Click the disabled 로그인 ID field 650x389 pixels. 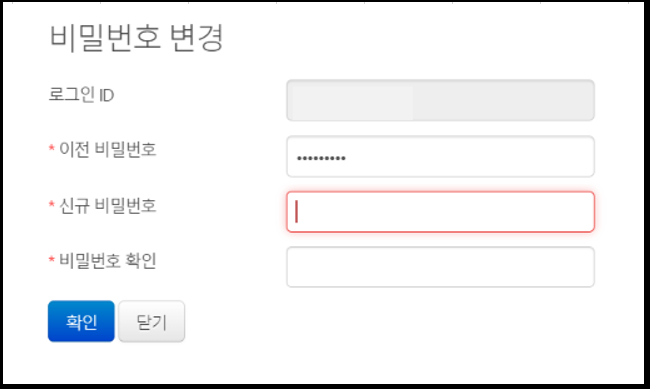440,100
